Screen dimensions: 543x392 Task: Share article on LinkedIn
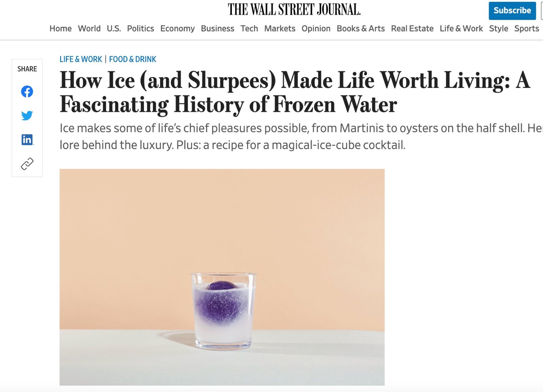coord(27,139)
